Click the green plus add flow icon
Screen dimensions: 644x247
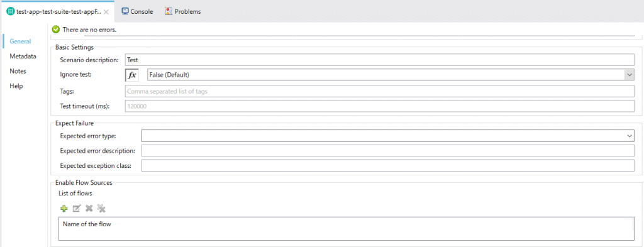(64, 209)
